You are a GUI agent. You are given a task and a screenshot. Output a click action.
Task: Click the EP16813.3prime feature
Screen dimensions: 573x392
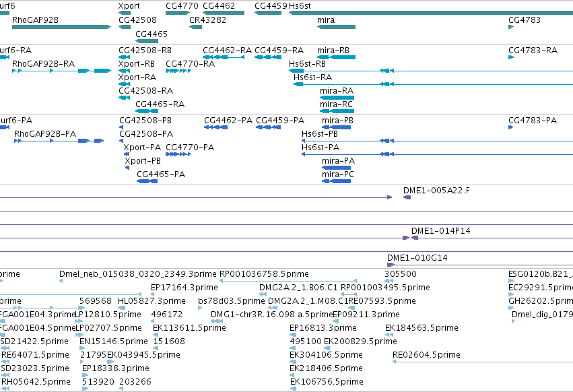(292, 335)
